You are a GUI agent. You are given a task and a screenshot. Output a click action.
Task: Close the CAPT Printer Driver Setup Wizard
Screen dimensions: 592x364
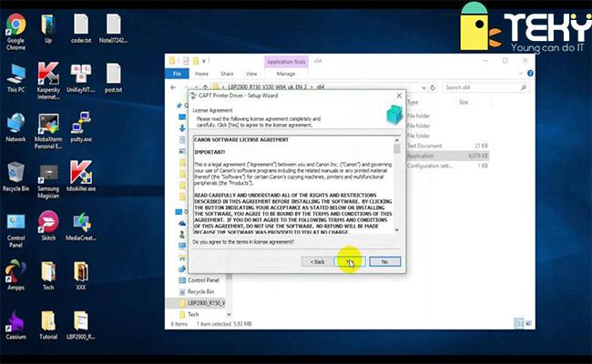pyautogui.click(x=399, y=96)
